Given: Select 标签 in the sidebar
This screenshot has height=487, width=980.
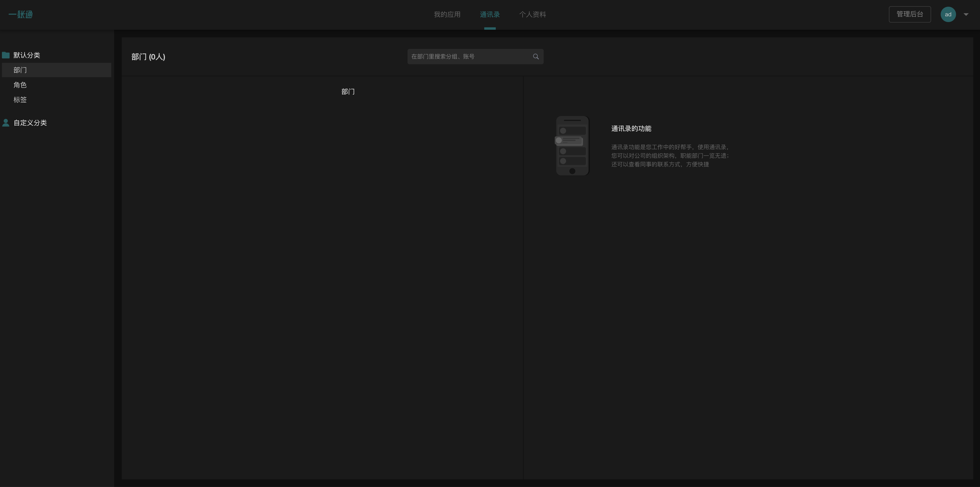Looking at the screenshot, I should click(20, 100).
